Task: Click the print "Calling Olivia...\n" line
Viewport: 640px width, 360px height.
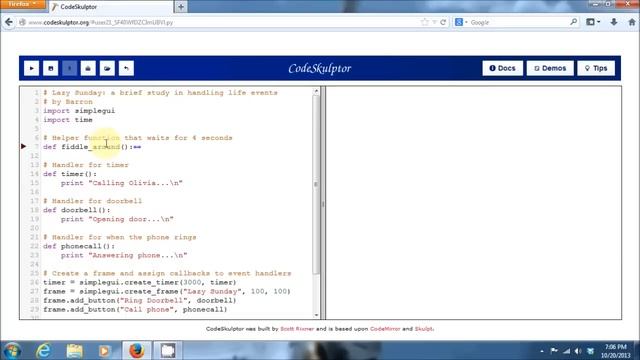Action: pos(122,183)
